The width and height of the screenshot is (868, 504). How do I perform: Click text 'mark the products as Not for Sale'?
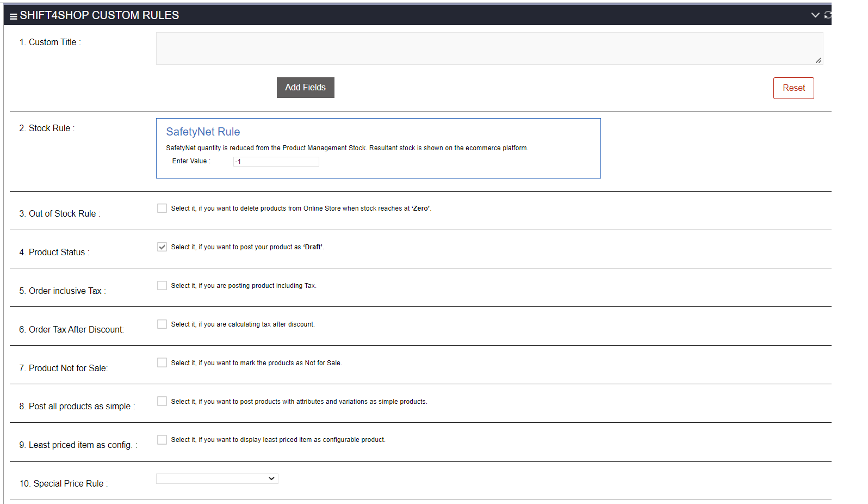pyautogui.click(x=257, y=363)
